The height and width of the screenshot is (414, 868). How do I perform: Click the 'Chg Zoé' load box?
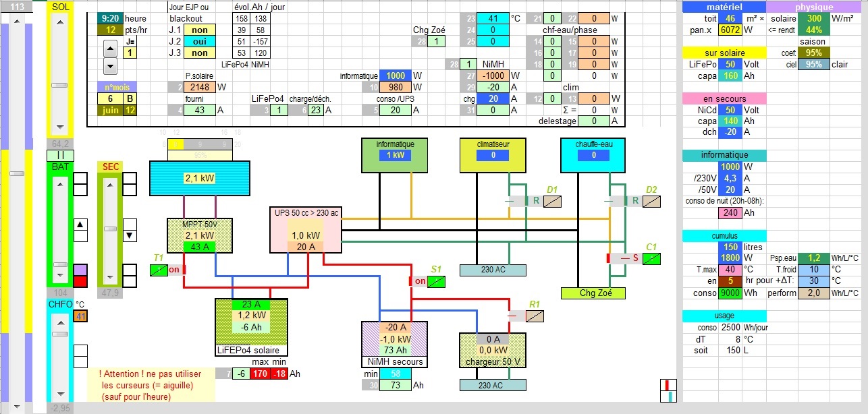(593, 293)
